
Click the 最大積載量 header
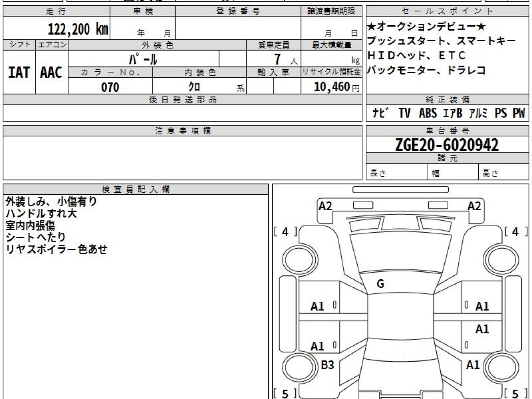click(x=331, y=45)
